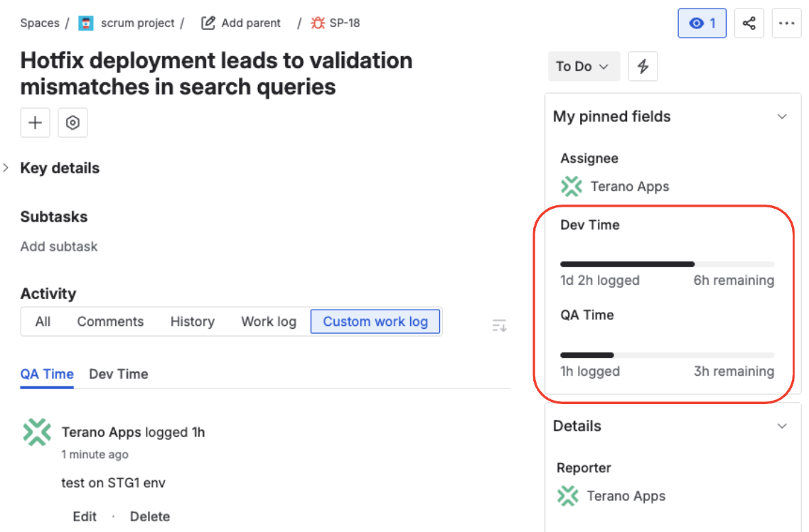This screenshot has height=532, width=809.
Task: Delete the logged 1h work entry
Action: 149,516
